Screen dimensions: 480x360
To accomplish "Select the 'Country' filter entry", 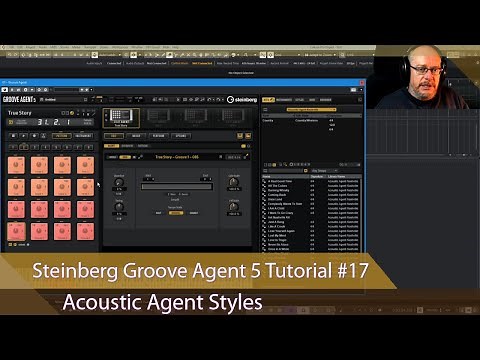I will [268, 120].
